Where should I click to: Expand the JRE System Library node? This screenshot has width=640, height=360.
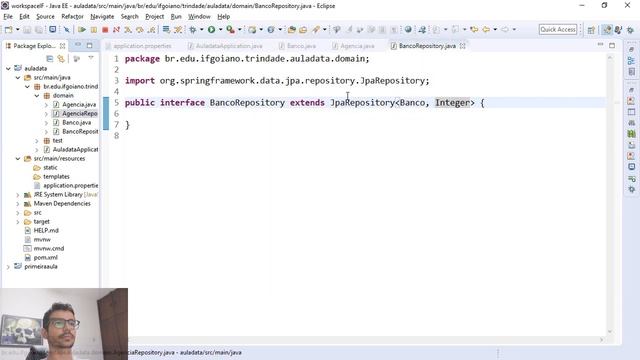[18, 195]
